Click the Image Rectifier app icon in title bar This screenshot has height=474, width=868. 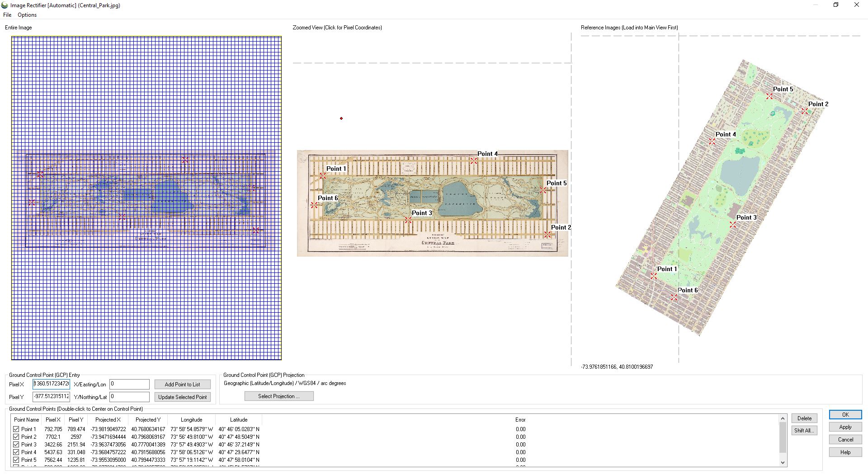(x=5, y=5)
